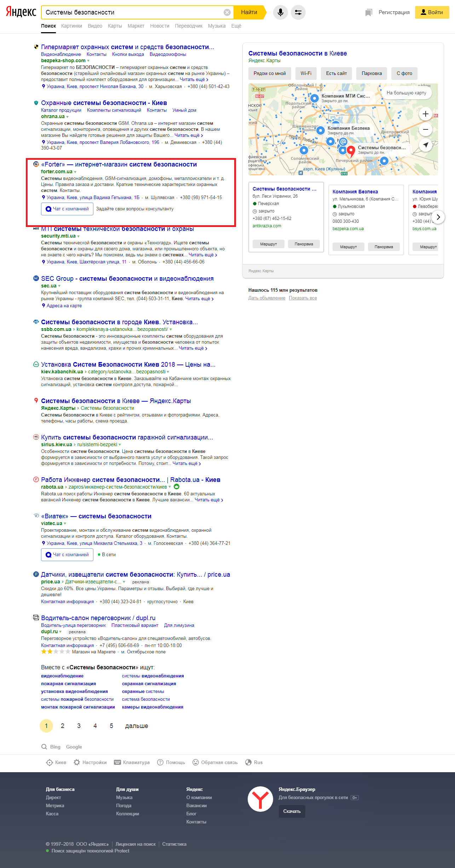
Task: Click the Войти login button
Action: click(432, 12)
